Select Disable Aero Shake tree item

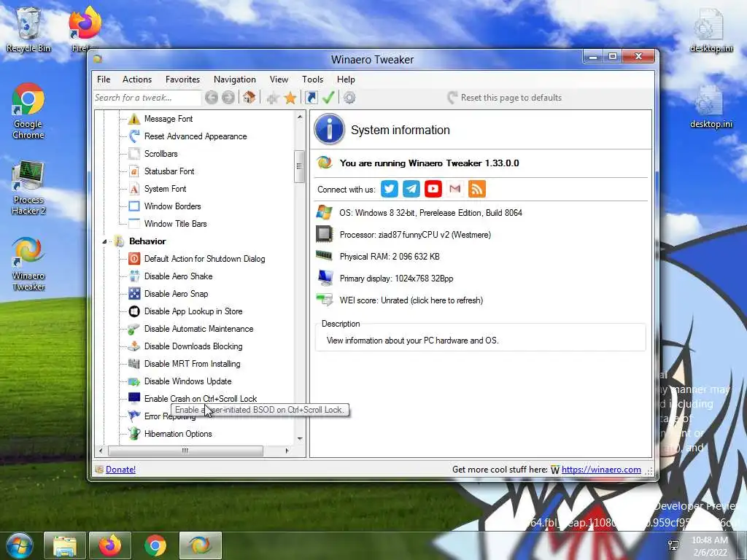pyautogui.click(x=178, y=276)
